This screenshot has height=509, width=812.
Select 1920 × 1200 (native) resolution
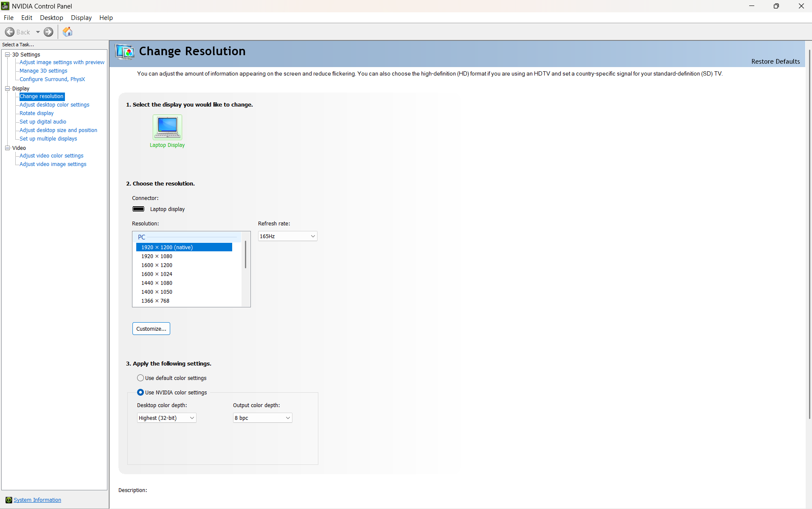pyautogui.click(x=184, y=247)
